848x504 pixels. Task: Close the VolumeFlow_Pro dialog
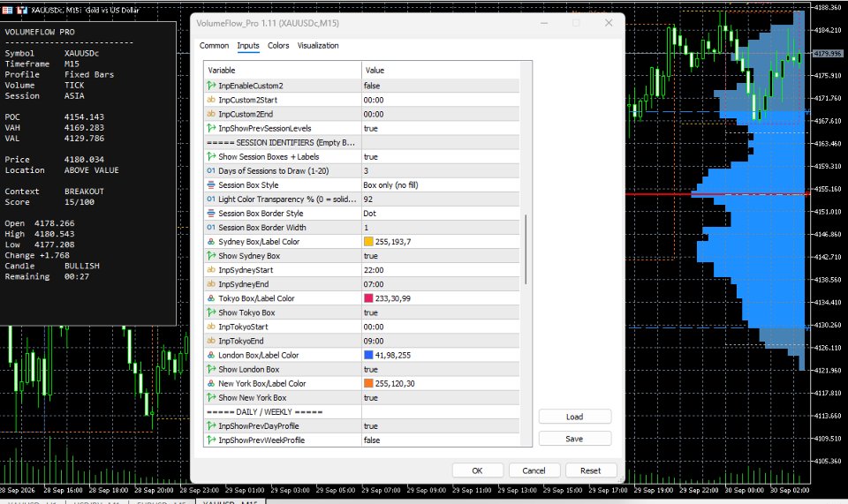pyautogui.click(x=609, y=23)
